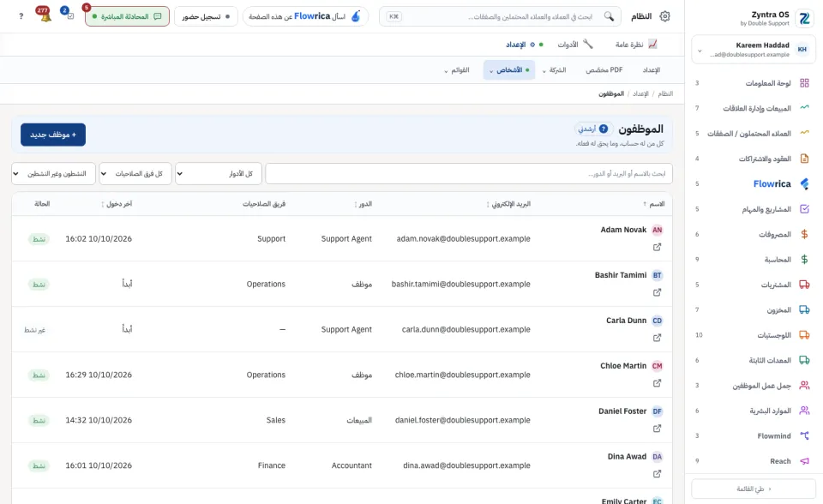Open المحاسبة accounting in sidebar
Image resolution: width=823 pixels, height=504 pixels.
pos(754,260)
